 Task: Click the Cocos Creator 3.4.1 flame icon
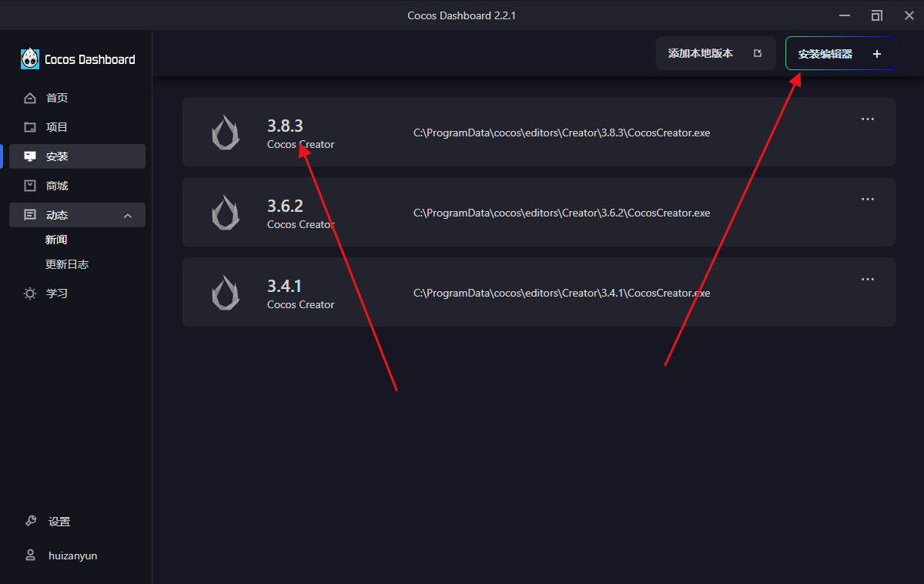click(x=226, y=293)
